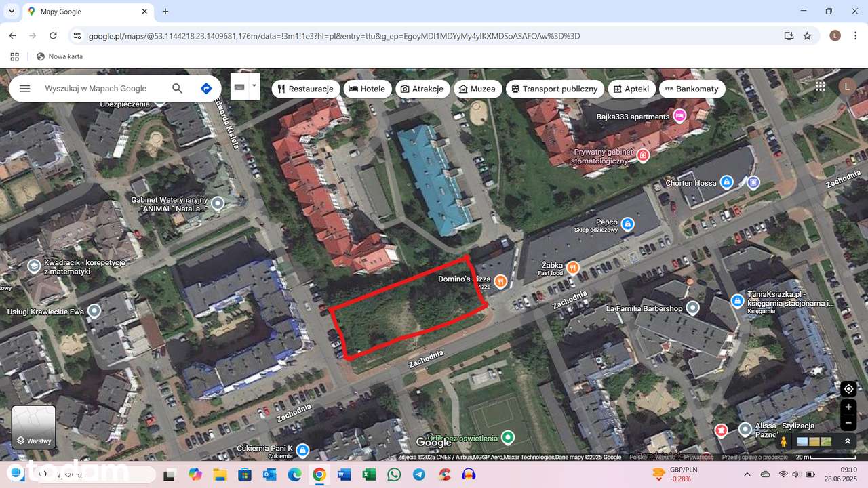The image size is (868, 488).
Task: Open the bookmarks bar apps grid
Action: pyautogui.click(x=14, y=56)
